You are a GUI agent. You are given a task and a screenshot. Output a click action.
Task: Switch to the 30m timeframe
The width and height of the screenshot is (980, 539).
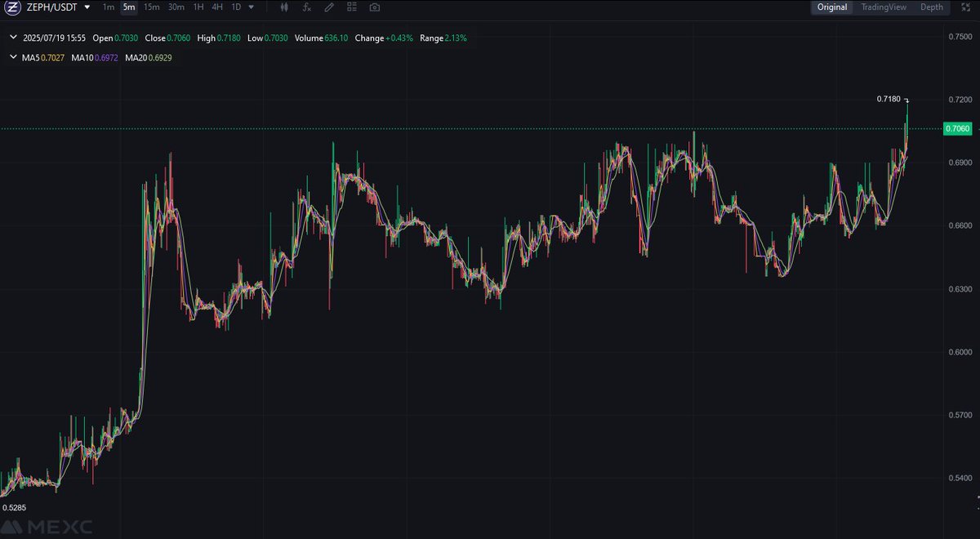coord(176,7)
